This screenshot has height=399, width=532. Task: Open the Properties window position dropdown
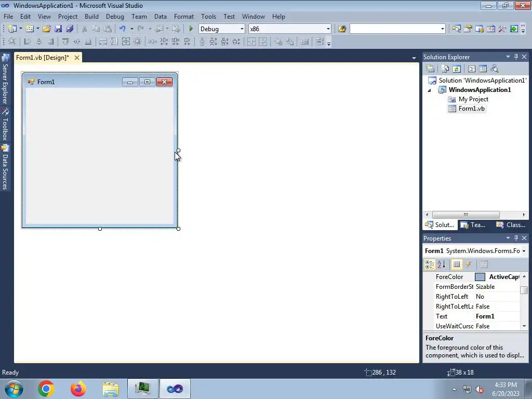pos(508,238)
